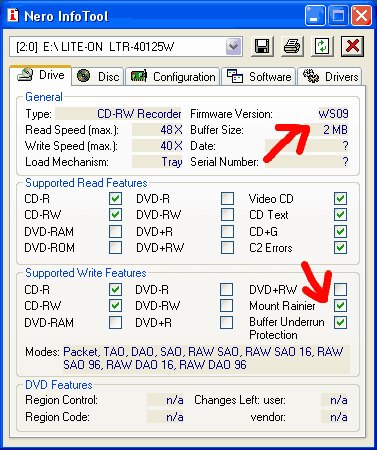
Task: Toggle DVD-ROM read checkbox
Action: 115,248
